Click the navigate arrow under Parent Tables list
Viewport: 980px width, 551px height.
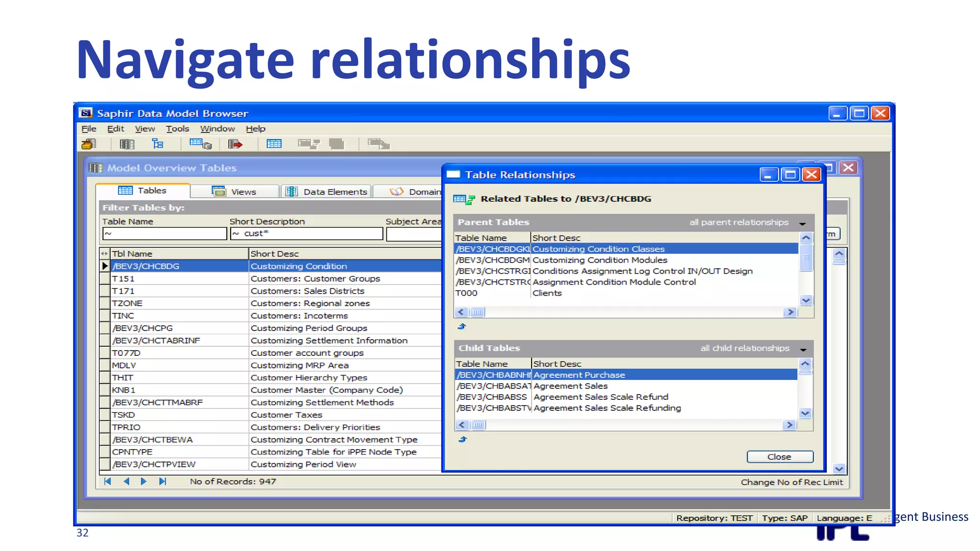[462, 327]
